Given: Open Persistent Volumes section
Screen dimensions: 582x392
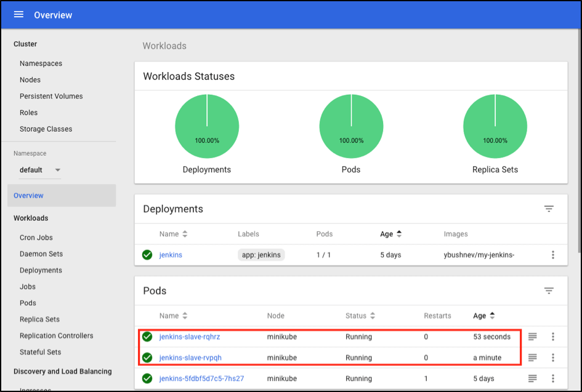Looking at the screenshot, I should point(51,96).
